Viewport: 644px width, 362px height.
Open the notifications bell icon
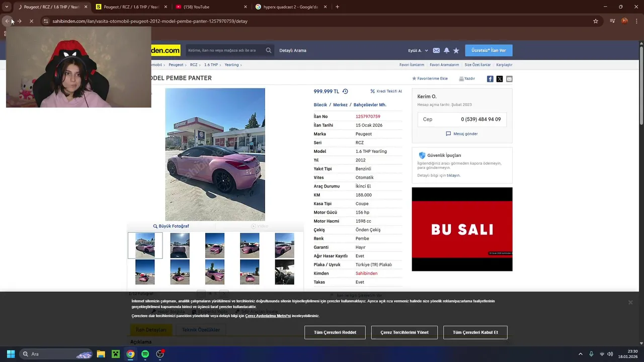coord(446,50)
